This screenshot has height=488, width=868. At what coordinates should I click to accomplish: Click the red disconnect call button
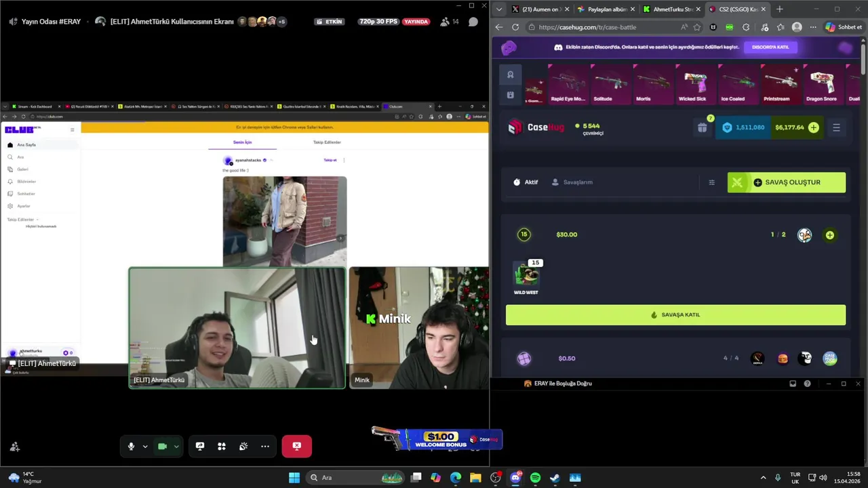point(296,446)
